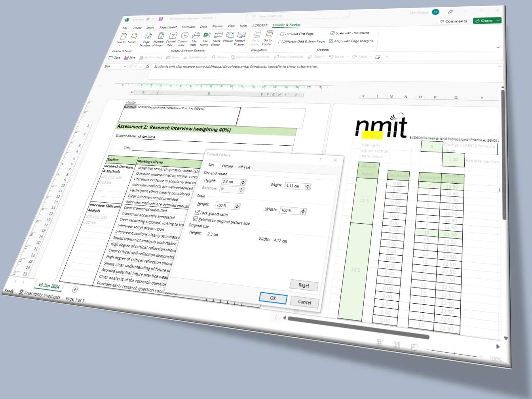This screenshot has height=399, width=532.
Task: Click the Size and rotate Height field
Action: click(231, 182)
